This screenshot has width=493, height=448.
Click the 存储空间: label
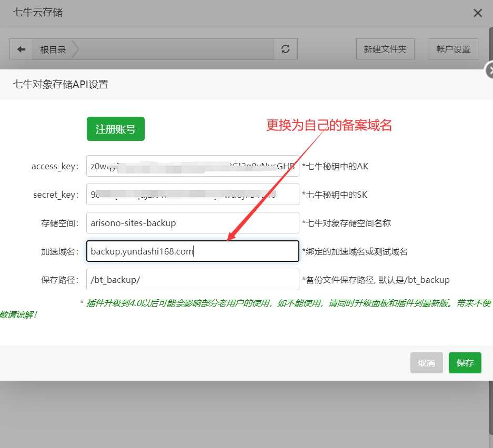click(x=60, y=223)
